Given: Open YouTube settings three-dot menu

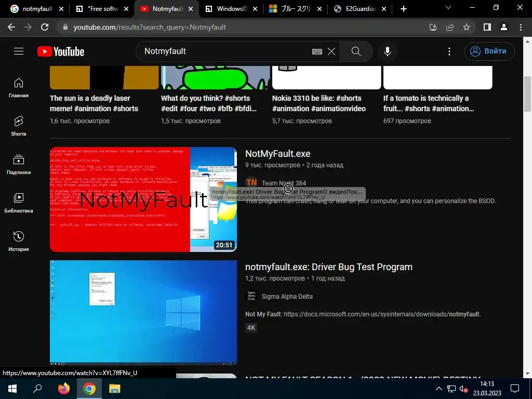Looking at the screenshot, I should point(449,51).
